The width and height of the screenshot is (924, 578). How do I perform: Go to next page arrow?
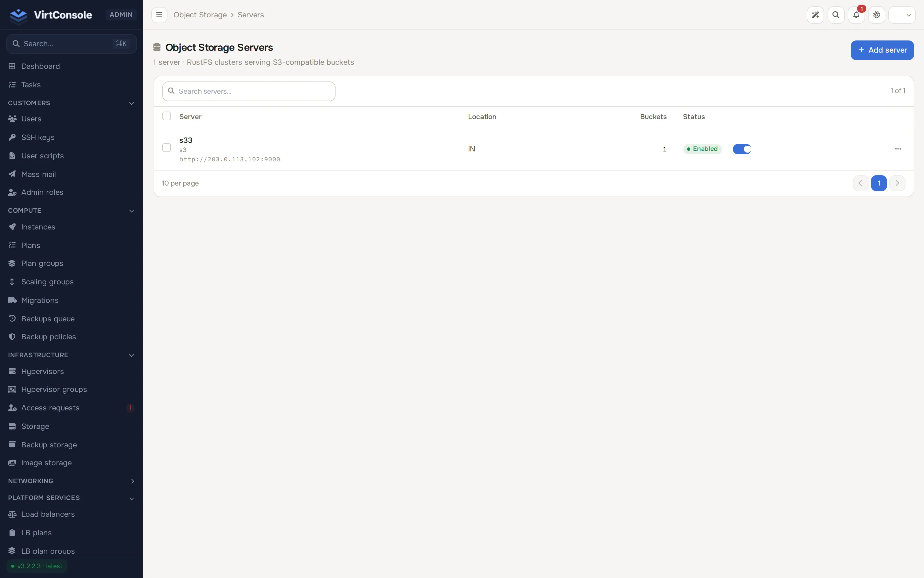coord(897,183)
